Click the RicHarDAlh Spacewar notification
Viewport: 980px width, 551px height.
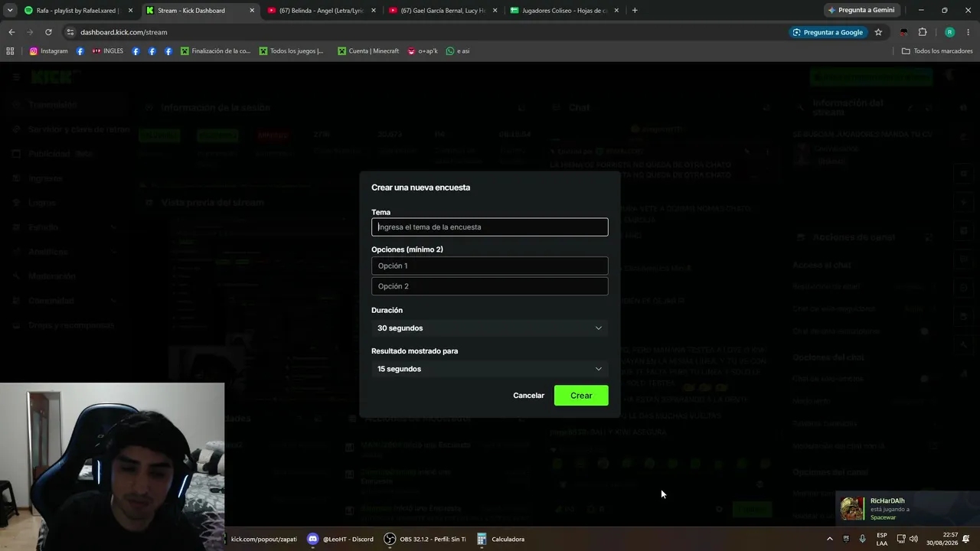click(908, 509)
